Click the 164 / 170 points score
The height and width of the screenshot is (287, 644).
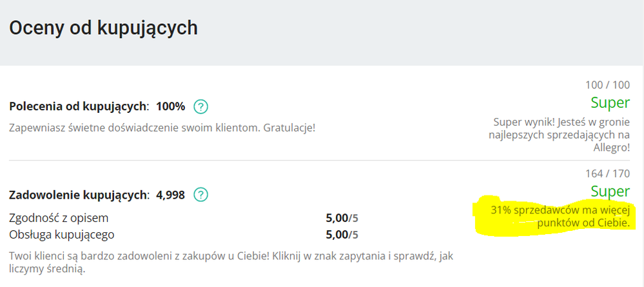pyautogui.click(x=607, y=173)
